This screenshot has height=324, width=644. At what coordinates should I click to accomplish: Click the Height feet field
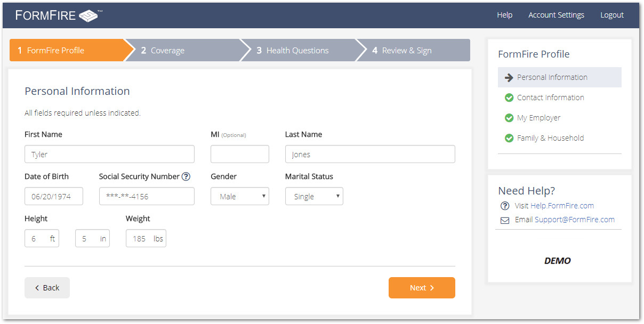coord(42,238)
